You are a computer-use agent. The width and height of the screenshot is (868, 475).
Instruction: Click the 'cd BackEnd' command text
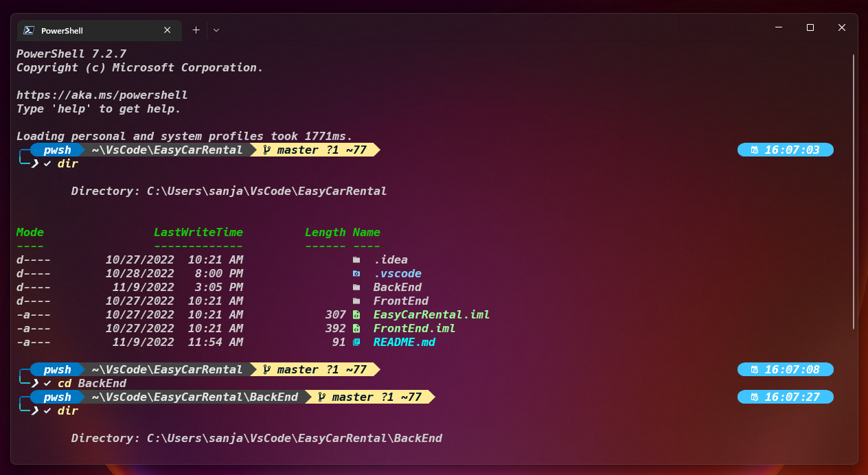click(92, 383)
